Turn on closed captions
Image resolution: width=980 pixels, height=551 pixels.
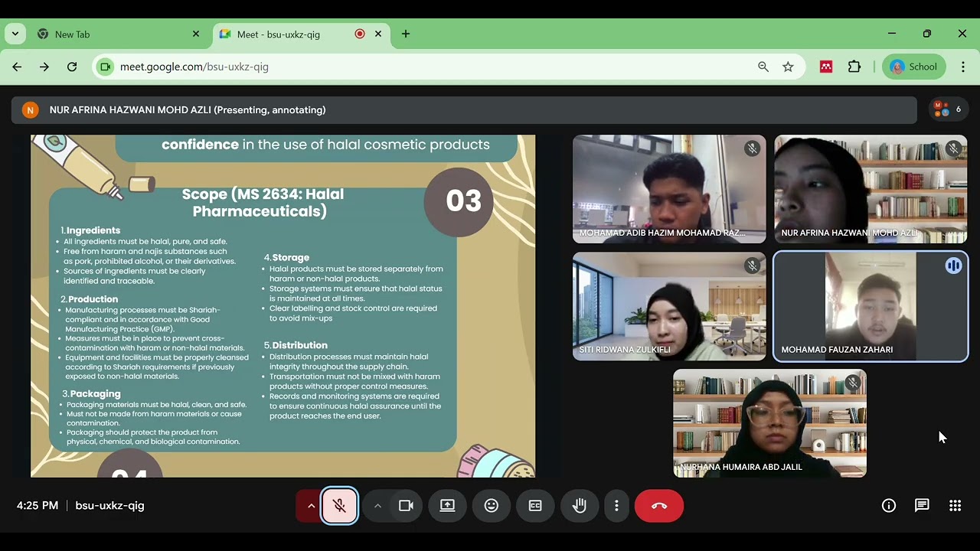(535, 506)
